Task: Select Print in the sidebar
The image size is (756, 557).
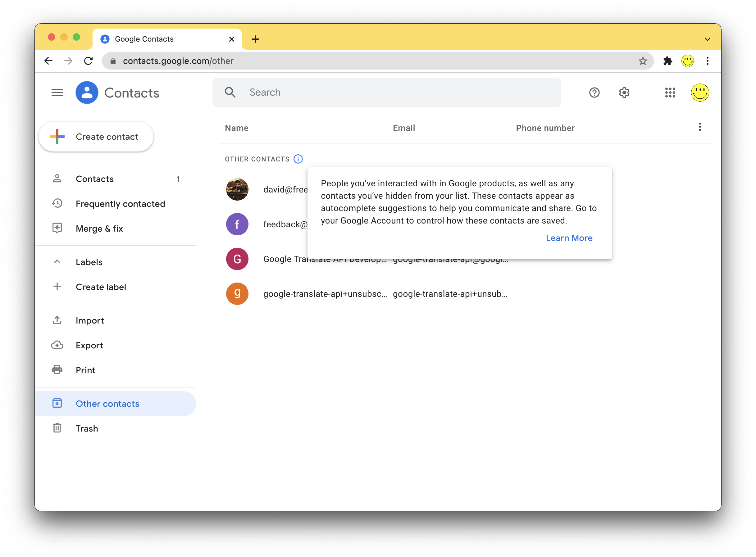Action: (115, 370)
